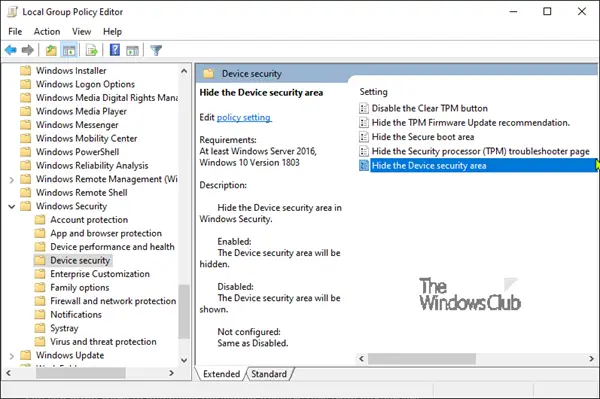Expand the Windows Update tree node
600x399 pixels.
click(x=11, y=356)
